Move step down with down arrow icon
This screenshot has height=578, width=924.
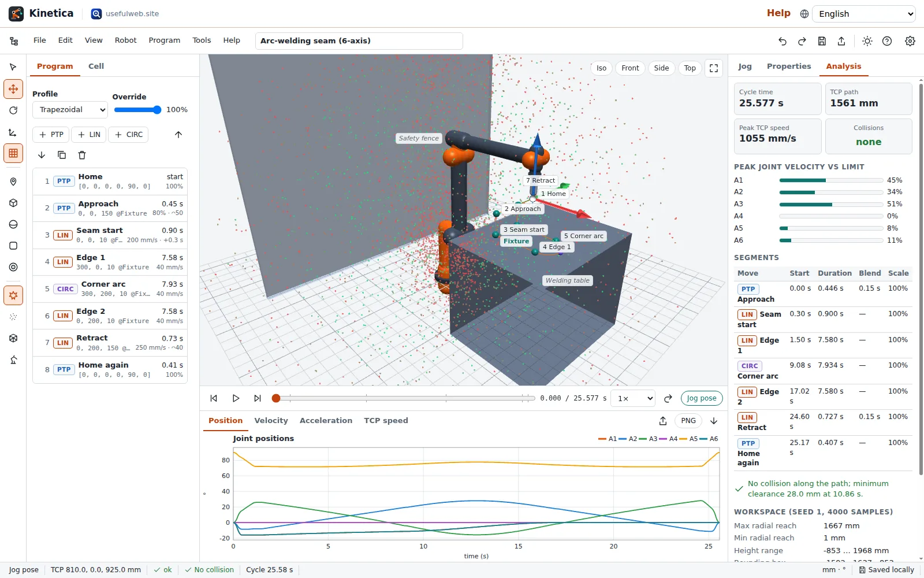(x=42, y=155)
